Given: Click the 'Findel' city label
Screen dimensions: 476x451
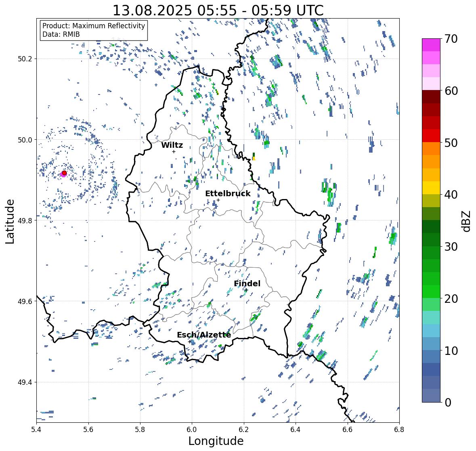Looking at the screenshot, I should click(x=247, y=283).
